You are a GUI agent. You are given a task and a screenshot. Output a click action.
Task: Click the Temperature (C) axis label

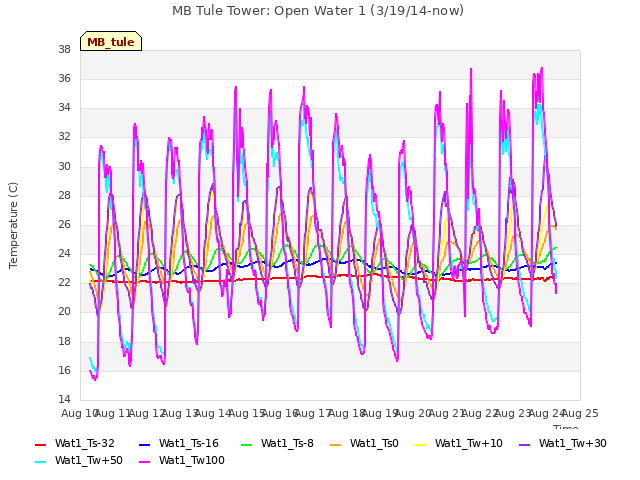[13, 225]
